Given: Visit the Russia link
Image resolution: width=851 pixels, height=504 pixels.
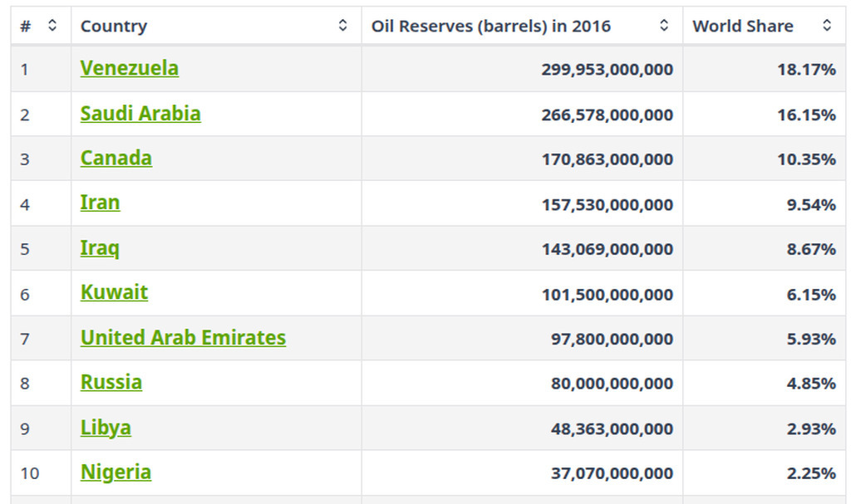Looking at the screenshot, I should 111,383.
